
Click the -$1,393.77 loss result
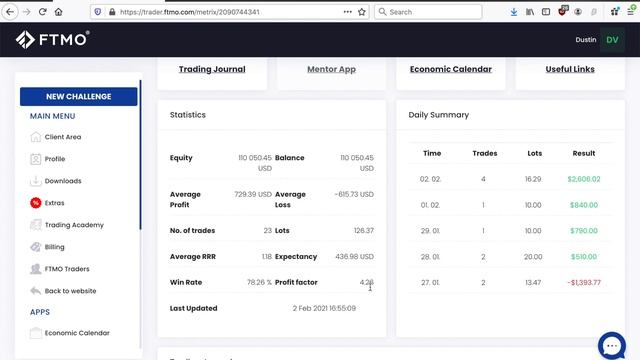[584, 282]
